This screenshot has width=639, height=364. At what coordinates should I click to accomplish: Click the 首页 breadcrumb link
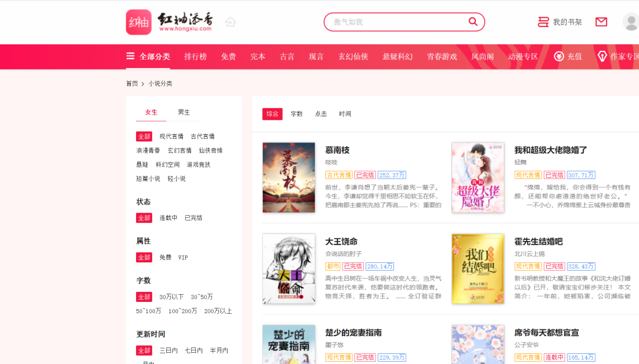[x=132, y=83]
